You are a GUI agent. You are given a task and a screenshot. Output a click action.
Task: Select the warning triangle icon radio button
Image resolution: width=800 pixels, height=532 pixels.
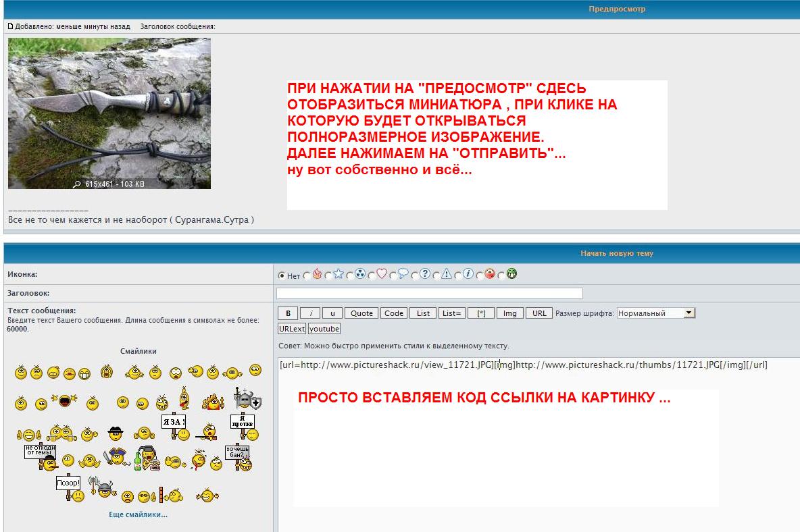[436, 275]
